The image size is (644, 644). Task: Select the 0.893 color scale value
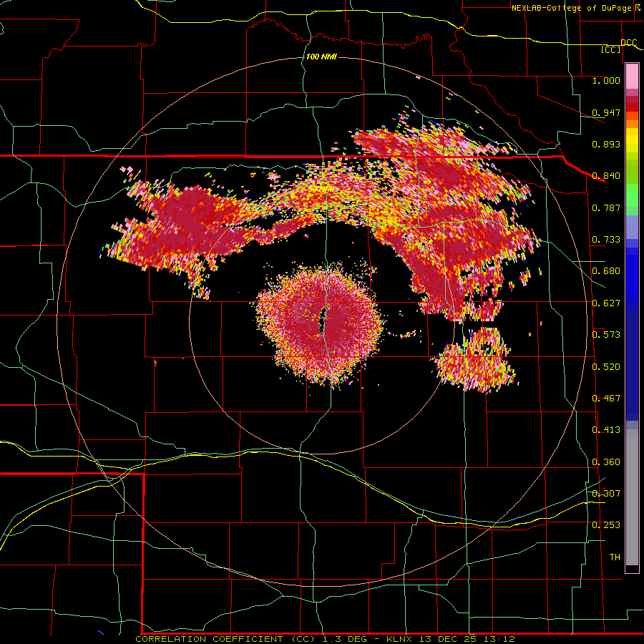point(606,144)
